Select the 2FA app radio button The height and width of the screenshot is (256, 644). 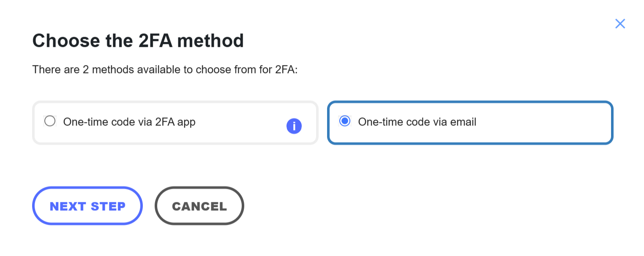tap(50, 122)
